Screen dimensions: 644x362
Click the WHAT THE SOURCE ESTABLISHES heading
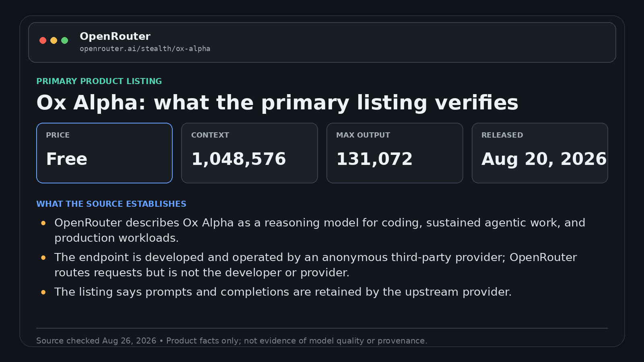111,204
